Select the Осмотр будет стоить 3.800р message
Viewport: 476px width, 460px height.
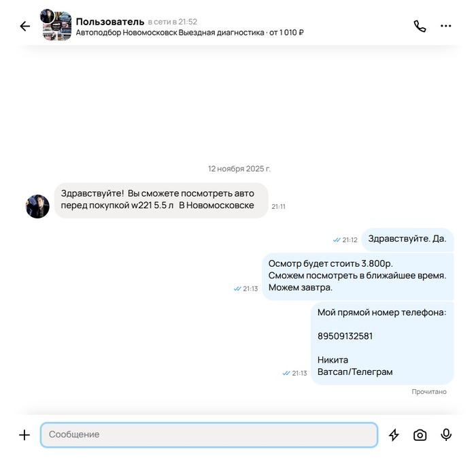click(x=358, y=276)
